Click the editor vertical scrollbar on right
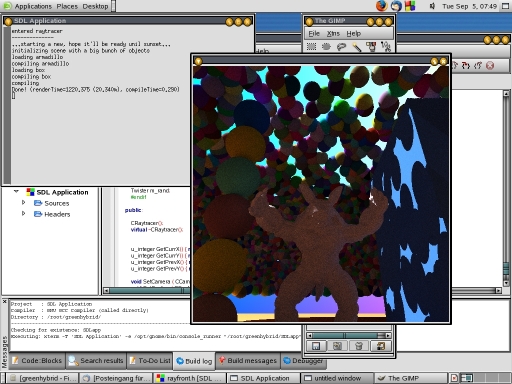This screenshot has height=384, width=512. pos(506,188)
